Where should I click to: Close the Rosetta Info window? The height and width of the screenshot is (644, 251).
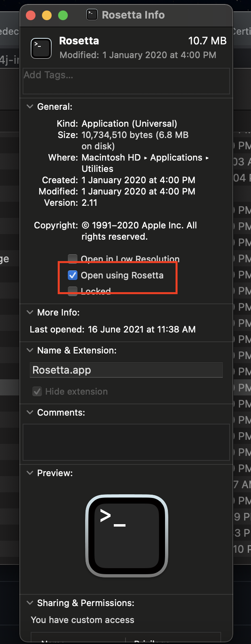(x=31, y=15)
